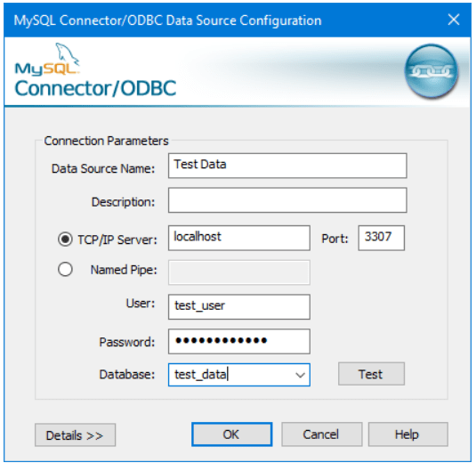This screenshot has height=463, width=476.
Task: Click the User: label
Action: tap(141, 304)
